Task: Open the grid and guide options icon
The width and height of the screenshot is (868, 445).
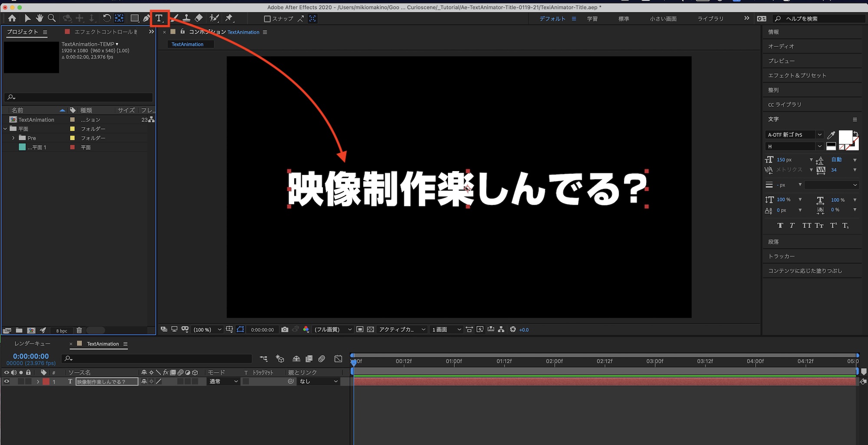Action: (229, 330)
